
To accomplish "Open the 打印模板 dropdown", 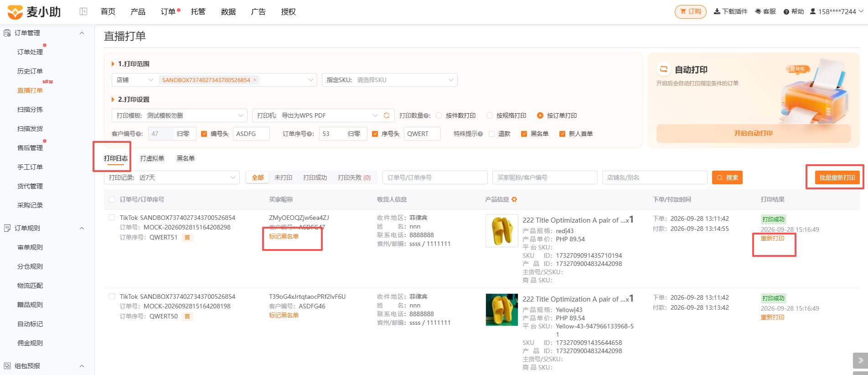I will 179,115.
